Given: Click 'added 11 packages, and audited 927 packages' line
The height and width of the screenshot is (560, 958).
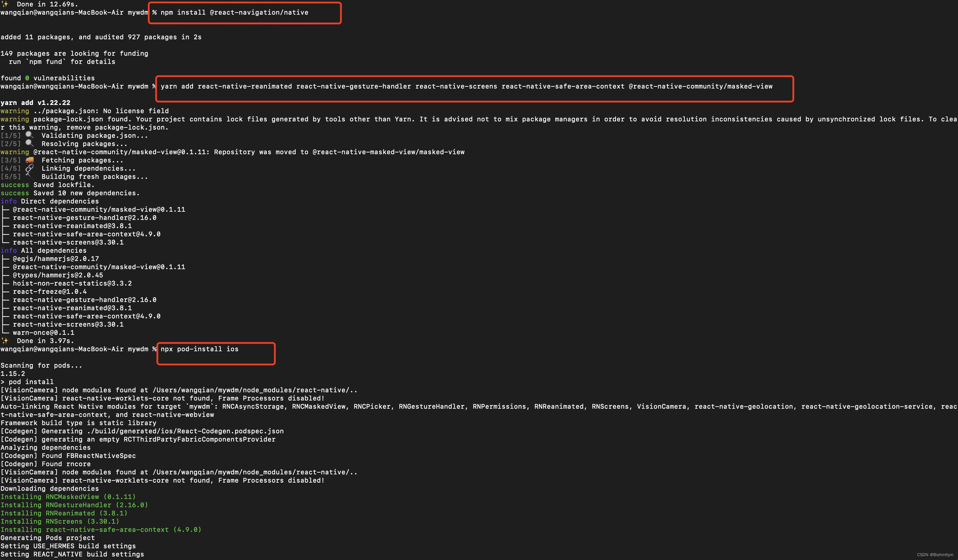Looking at the screenshot, I should pyautogui.click(x=101, y=37).
